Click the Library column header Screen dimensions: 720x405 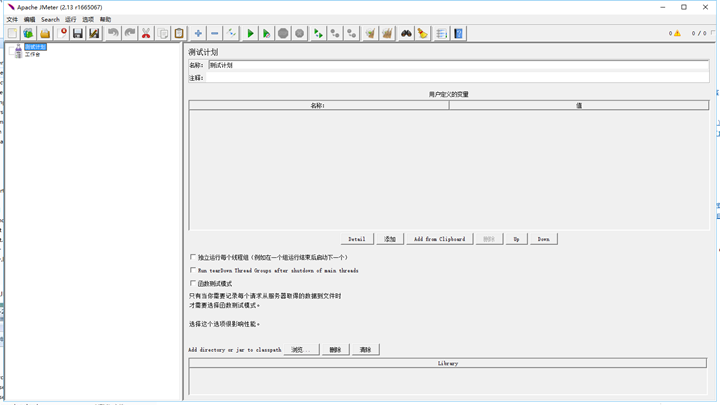pos(448,363)
